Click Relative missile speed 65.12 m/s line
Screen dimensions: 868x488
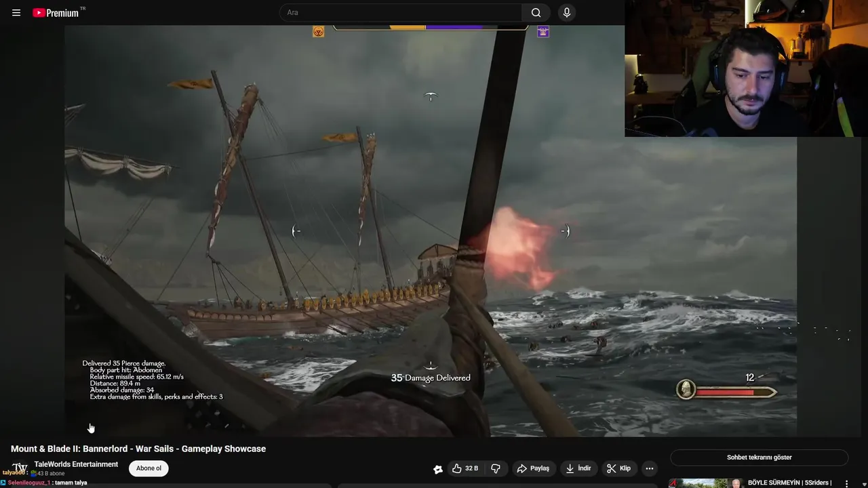(136, 377)
